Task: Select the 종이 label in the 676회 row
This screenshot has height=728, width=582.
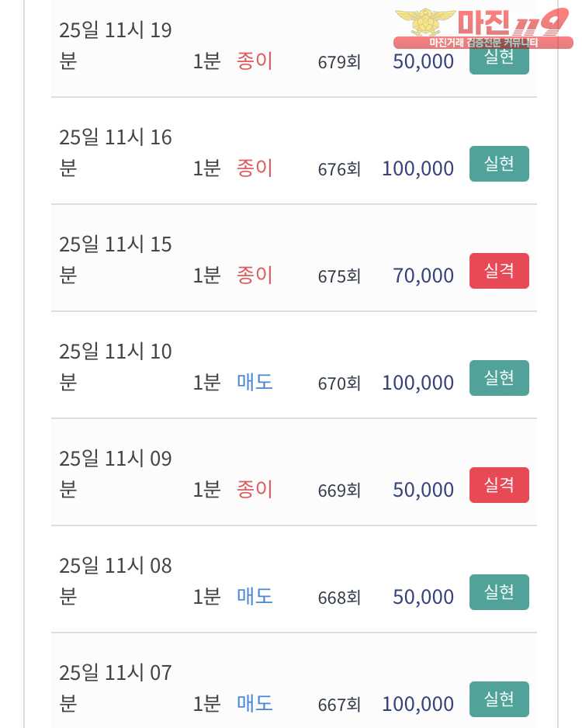Action: [x=255, y=168]
